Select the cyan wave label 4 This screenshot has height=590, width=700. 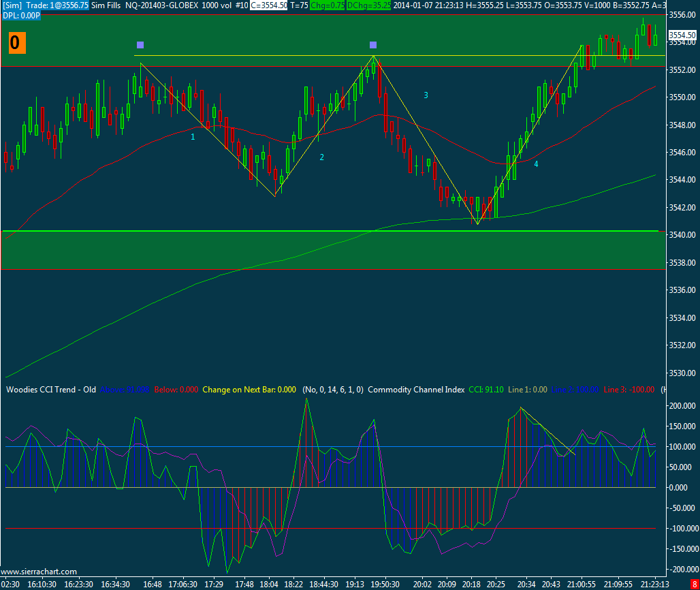[x=536, y=164]
